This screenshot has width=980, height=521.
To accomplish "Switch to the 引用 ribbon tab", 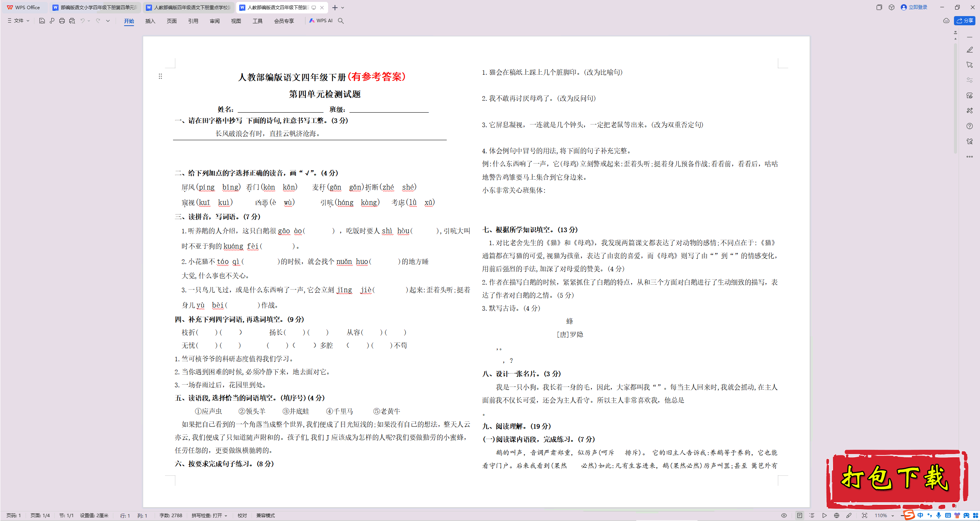I will tap(193, 21).
